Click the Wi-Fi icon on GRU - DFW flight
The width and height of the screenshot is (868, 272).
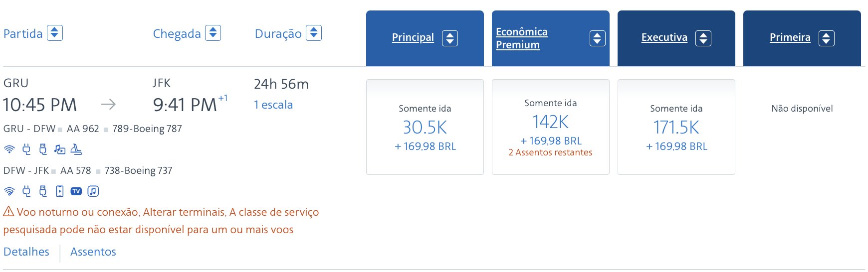click(x=9, y=149)
